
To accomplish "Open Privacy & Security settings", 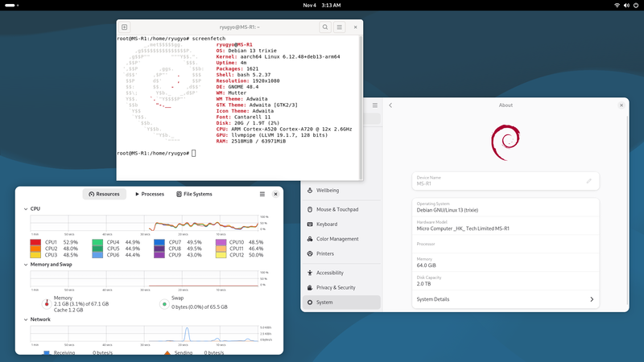I will pos(341,287).
